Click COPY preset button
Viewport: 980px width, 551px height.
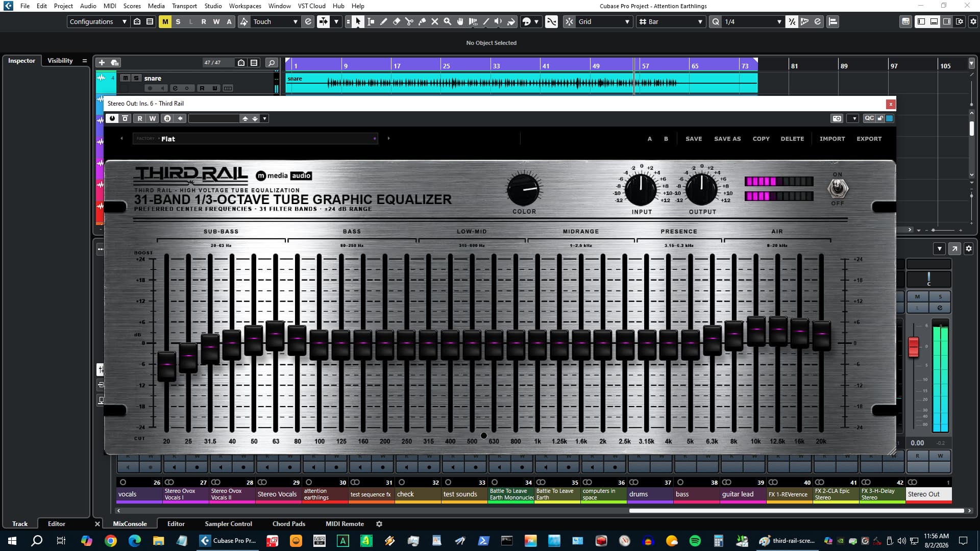click(761, 139)
